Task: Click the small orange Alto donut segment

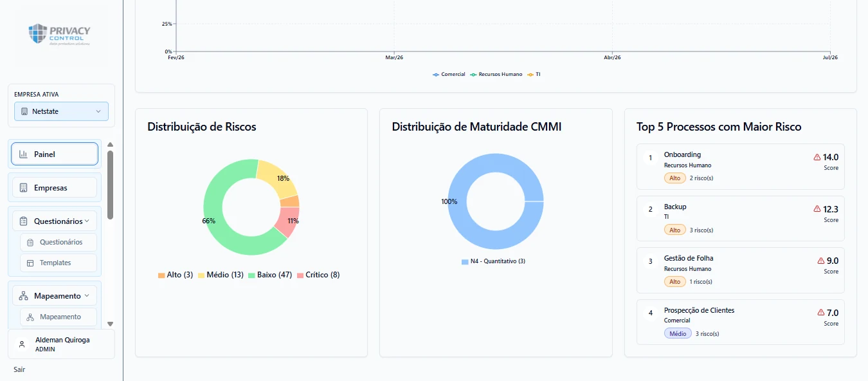Action: (x=290, y=201)
